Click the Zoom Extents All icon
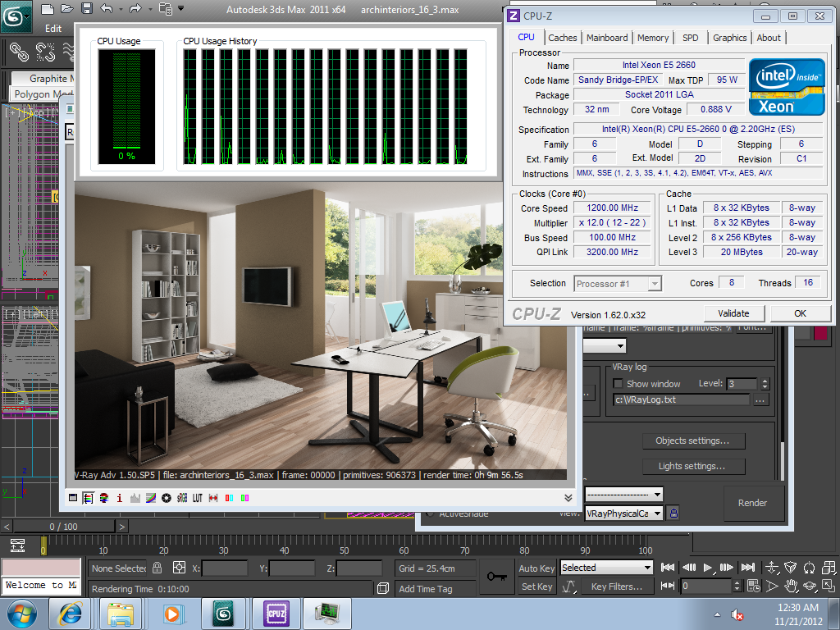 [x=829, y=568]
